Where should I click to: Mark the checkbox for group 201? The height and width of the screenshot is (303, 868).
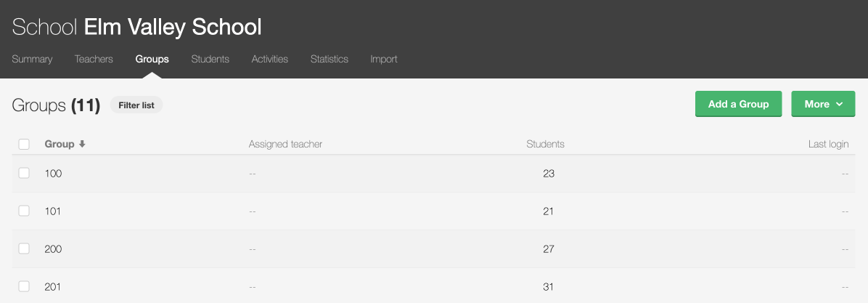coord(24,286)
